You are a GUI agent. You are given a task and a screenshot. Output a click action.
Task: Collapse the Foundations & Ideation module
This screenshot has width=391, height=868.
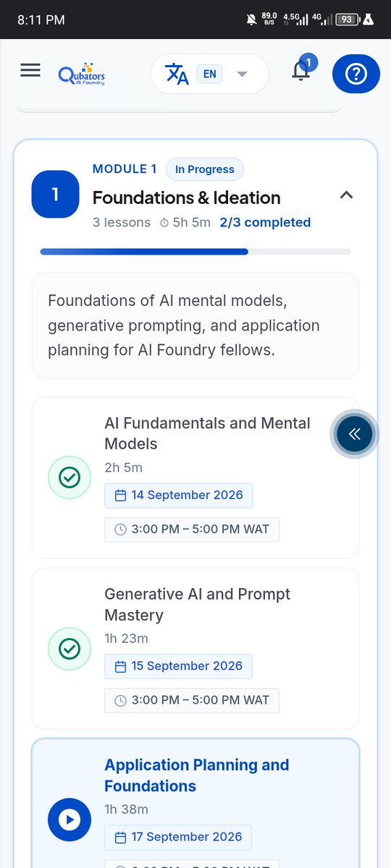[346, 195]
